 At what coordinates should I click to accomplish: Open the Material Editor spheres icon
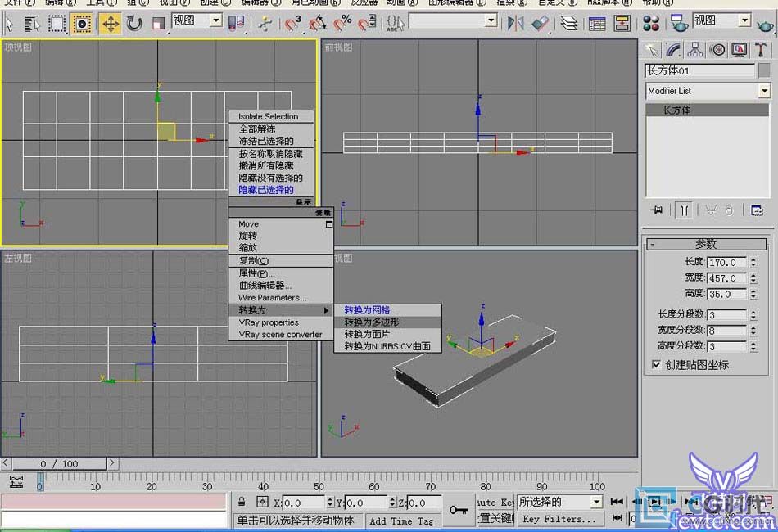(x=650, y=23)
